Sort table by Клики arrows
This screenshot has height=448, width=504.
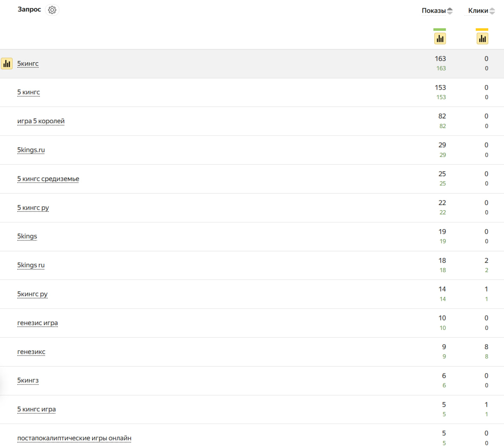492,11
